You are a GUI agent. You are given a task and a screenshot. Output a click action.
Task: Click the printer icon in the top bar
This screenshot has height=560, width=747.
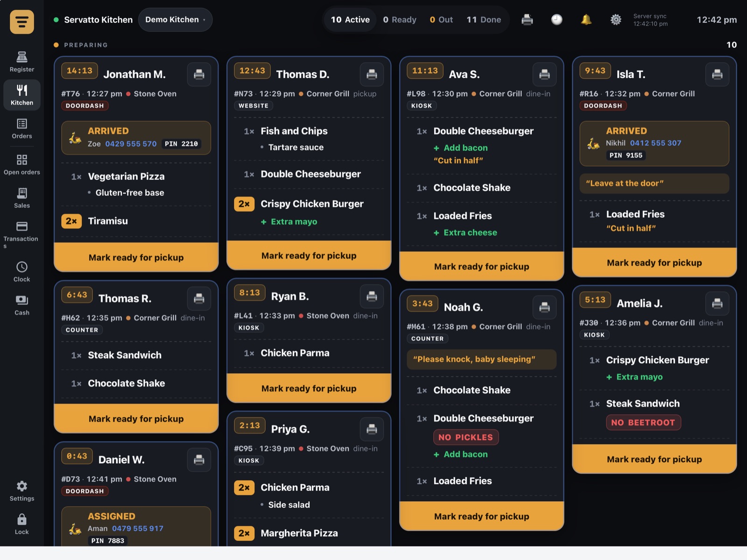(527, 20)
